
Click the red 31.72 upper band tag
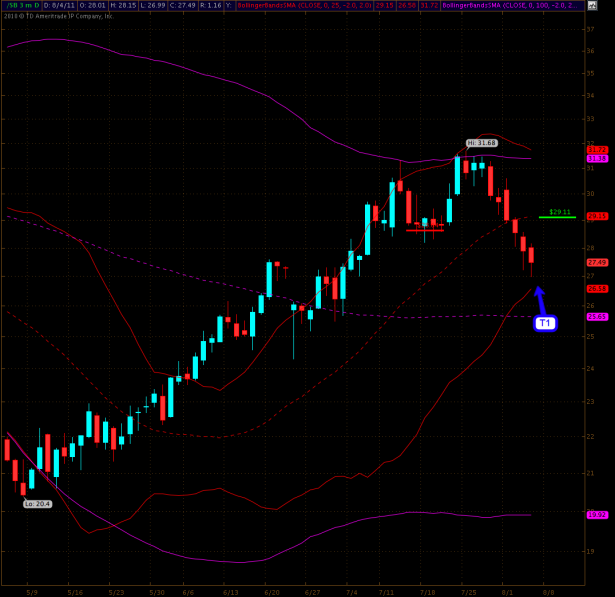point(597,149)
